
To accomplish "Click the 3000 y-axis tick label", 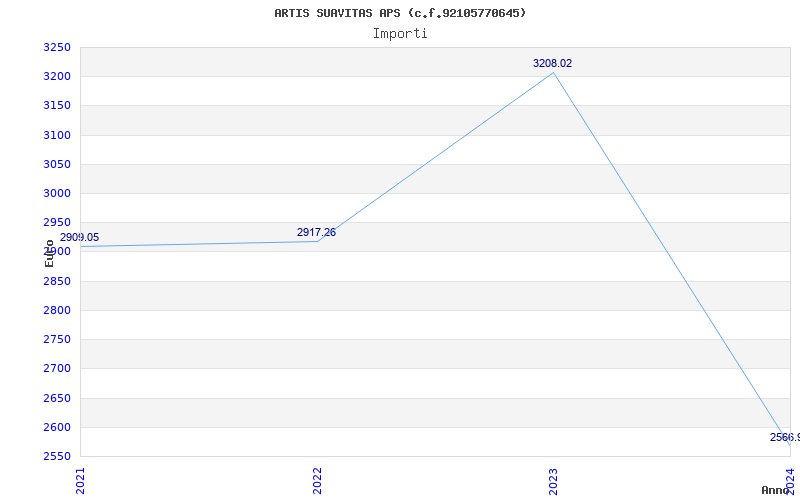I will (56, 193).
